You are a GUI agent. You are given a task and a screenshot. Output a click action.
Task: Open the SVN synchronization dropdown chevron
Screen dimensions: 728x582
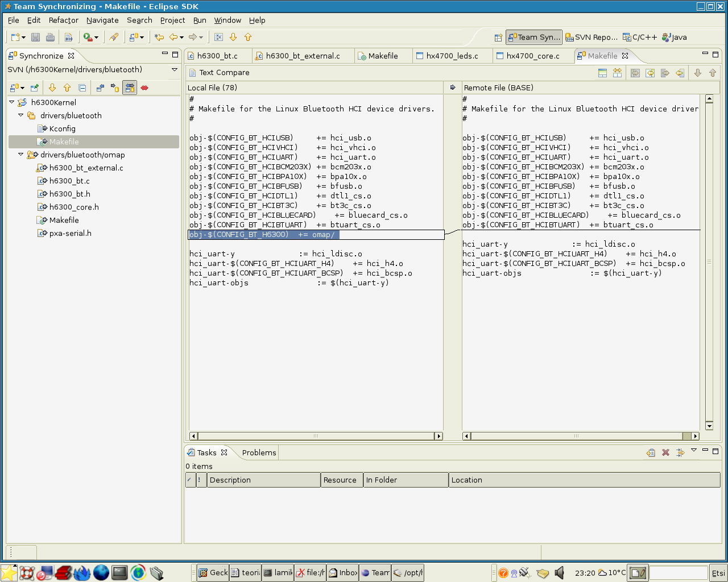(x=175, y=69)
